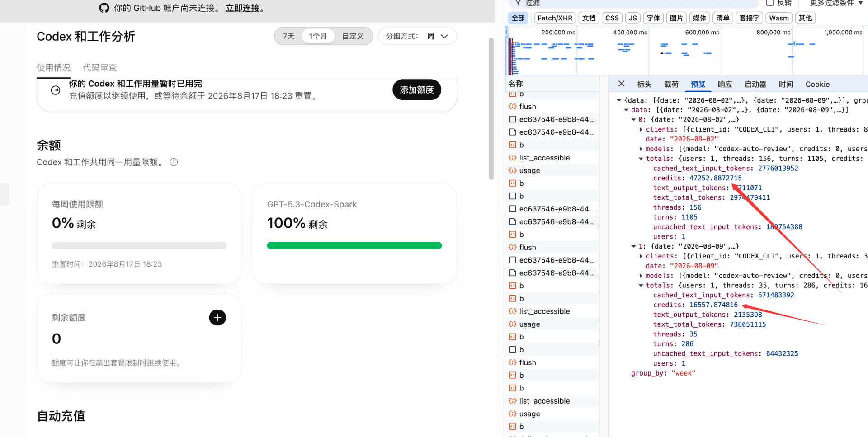Click the clock icon in usage-limit notice

[x=56, y=90]
